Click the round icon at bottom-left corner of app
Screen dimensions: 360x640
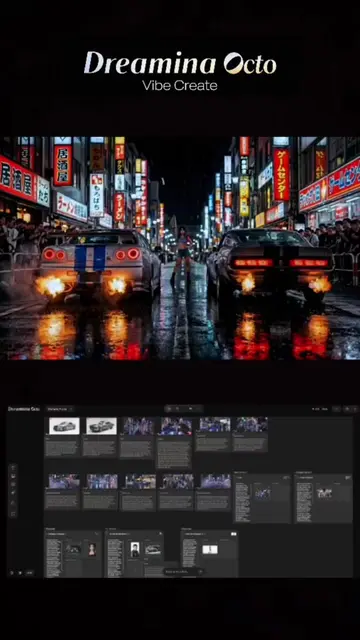point(12,573)
